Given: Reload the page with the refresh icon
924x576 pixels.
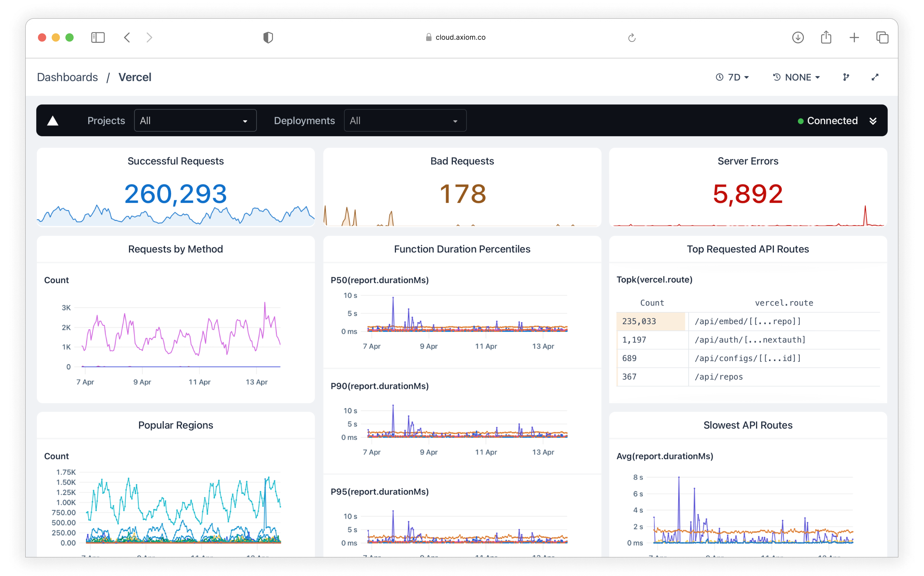Looking at the screenshot, I should coord(632,37).
